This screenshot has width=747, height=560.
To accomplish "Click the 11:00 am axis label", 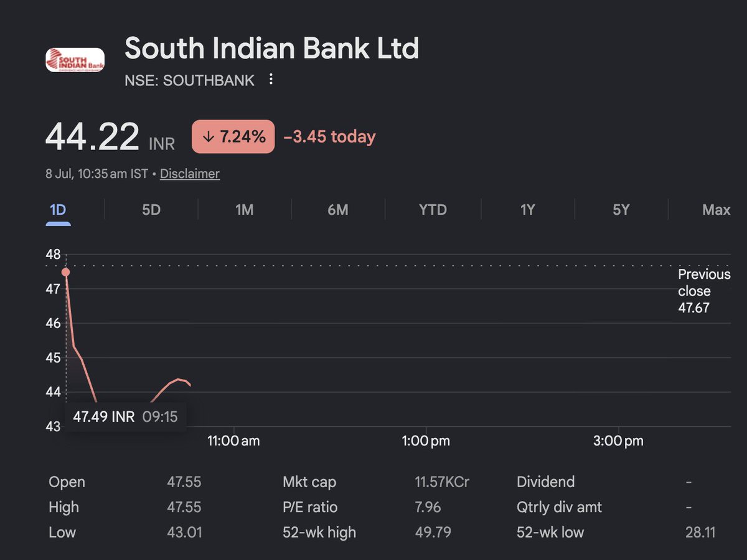I will 233,441.
